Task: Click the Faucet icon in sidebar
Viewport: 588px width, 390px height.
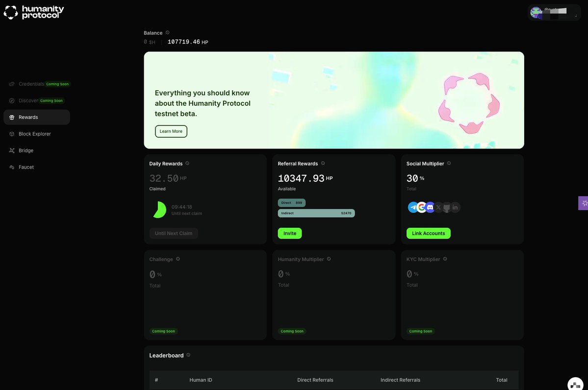Action: point(12,167)
